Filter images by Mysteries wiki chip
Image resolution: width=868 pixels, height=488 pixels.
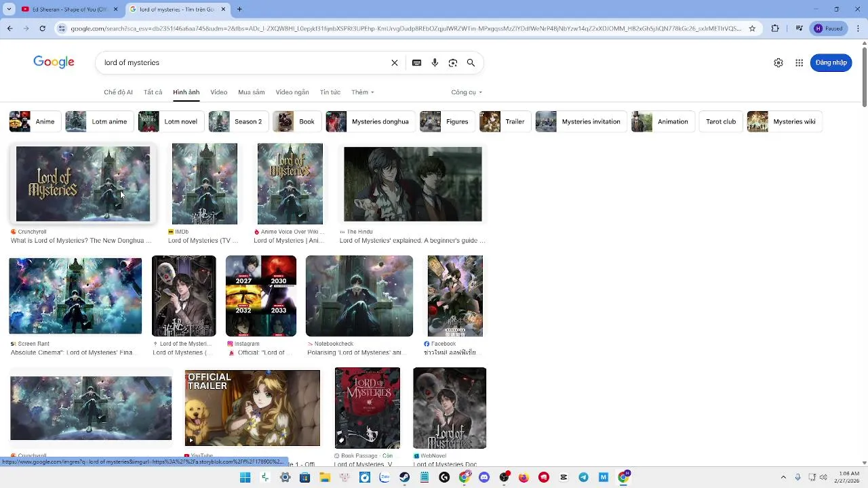tap(784, 121)
